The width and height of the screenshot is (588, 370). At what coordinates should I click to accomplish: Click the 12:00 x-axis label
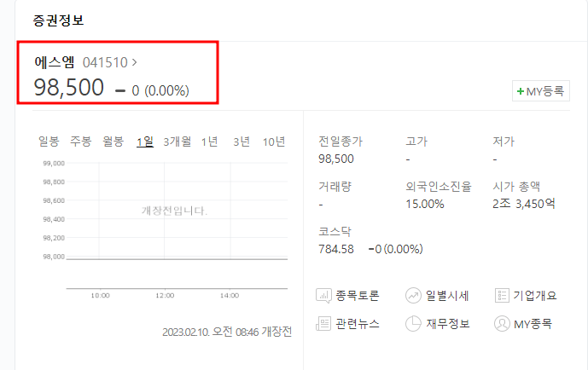coord(165,296)
